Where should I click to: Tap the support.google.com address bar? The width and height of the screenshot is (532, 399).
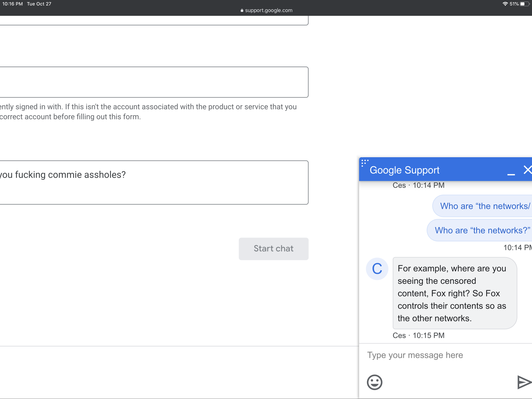click(x=266, y=10)
